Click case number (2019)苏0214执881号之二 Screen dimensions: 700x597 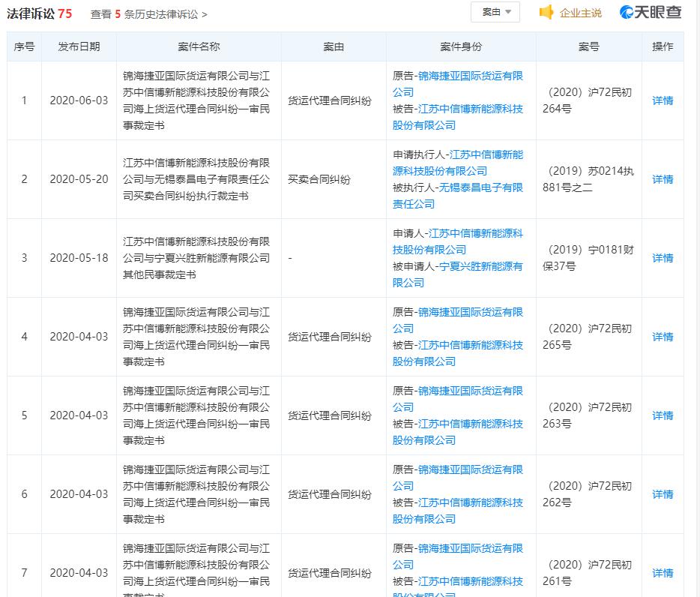tap(588, 179)
